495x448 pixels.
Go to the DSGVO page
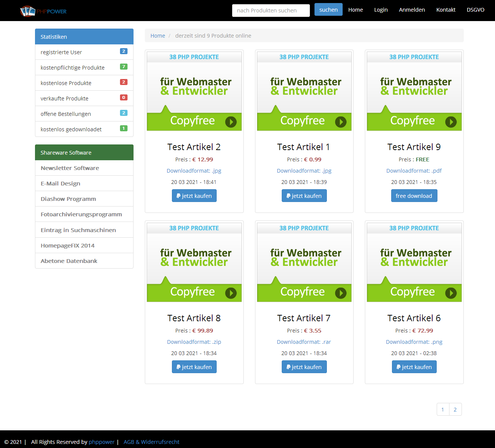tap(475, 10)
